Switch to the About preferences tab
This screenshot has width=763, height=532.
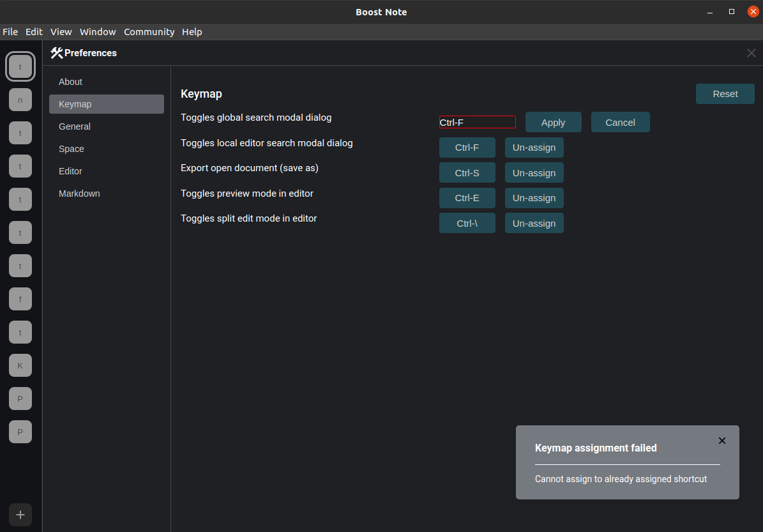click(x=107, y=82)
